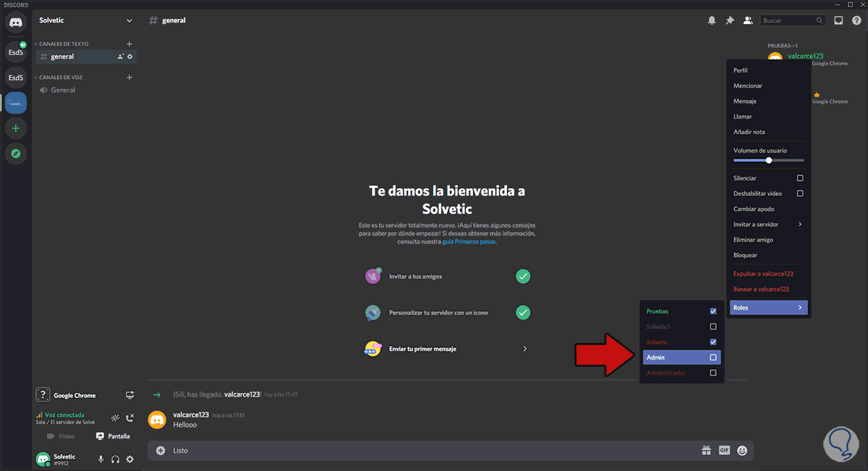Create a new text channel
Image resolution: width=868 pixels, height=471 pixels.
(x=129, y=44)
